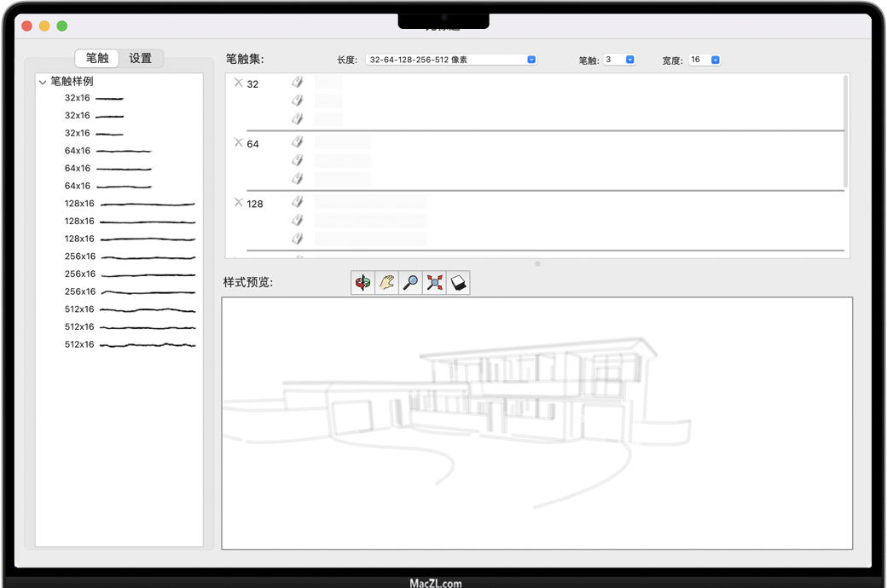Activate the Zoom magnifier tool
Screen dimensions: 887x588
click(x=411, y=283)
